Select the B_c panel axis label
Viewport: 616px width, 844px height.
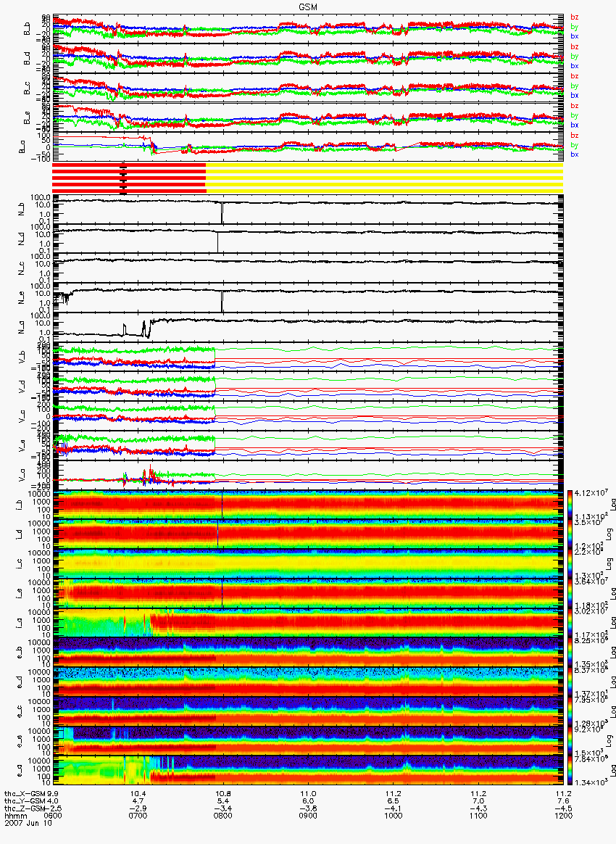(26, 88)
